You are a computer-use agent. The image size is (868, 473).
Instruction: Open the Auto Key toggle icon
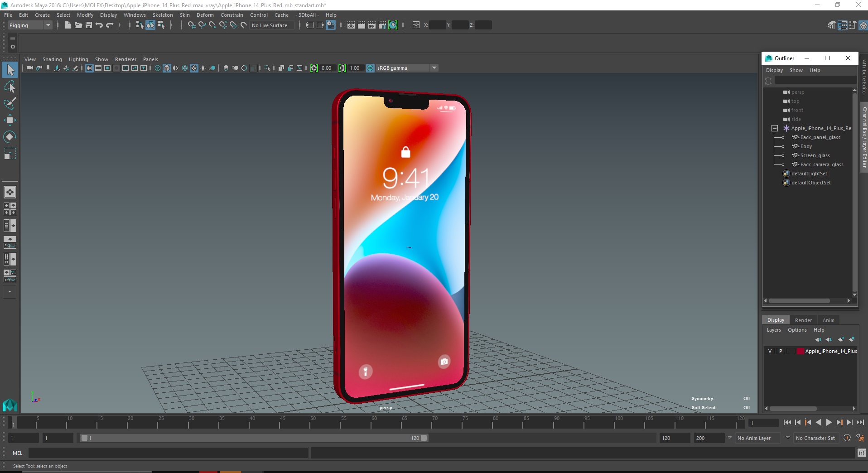(x=847, y=438)
